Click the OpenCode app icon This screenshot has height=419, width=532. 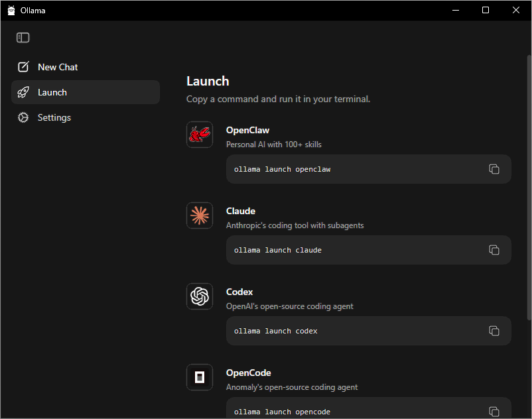click(200, 377)
